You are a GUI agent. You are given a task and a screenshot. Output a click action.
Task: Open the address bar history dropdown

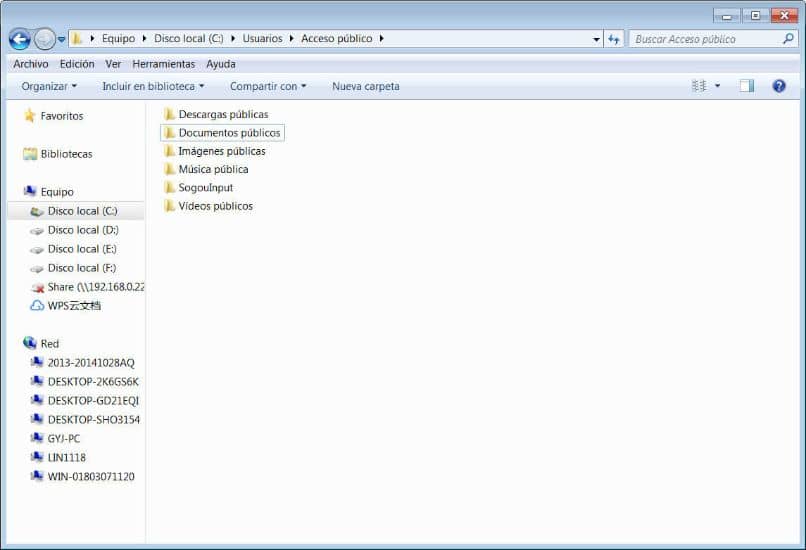click(x=596, y=39)
